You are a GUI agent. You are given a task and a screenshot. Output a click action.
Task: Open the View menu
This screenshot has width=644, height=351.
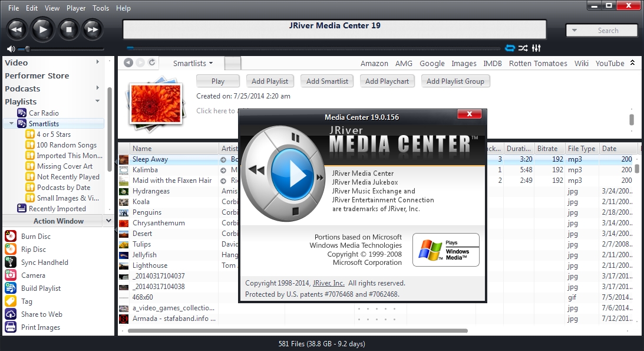[52, 8]
